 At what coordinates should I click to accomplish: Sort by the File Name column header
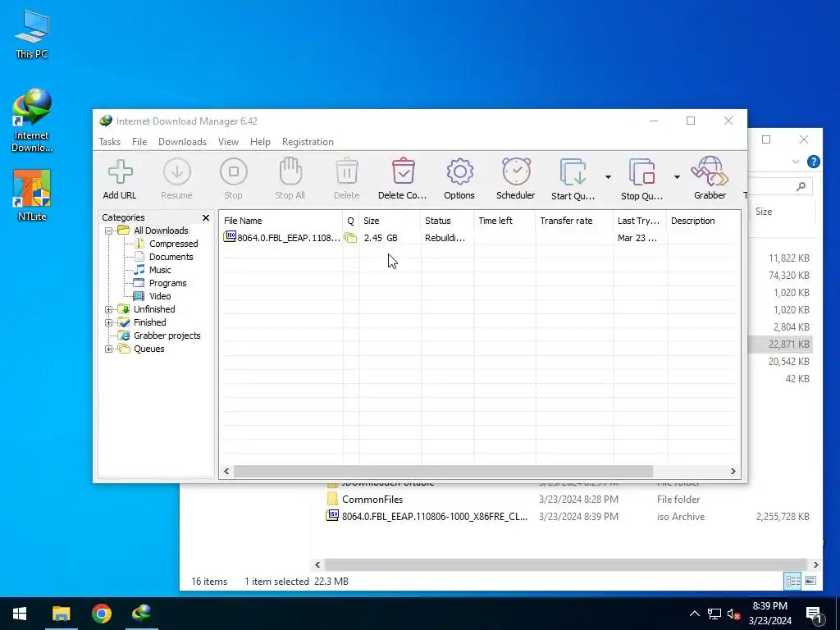pos(281,221)
